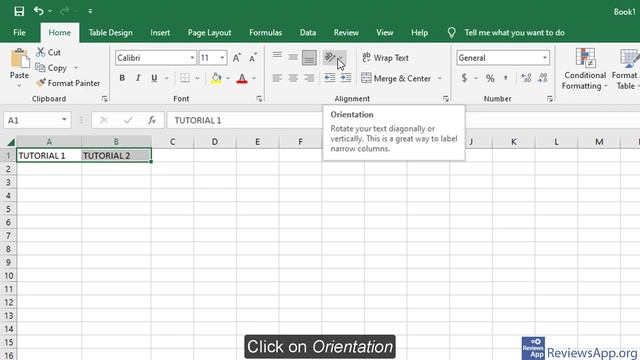Toggle Bold formatting
The width and height of the screenshot is (640, 360).
tap(122, 78)
